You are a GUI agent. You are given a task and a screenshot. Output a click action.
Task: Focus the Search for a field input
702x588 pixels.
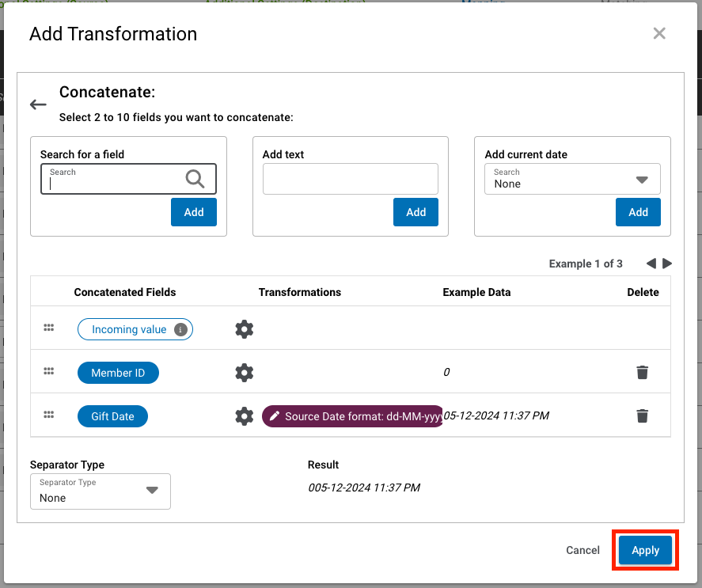128,179
